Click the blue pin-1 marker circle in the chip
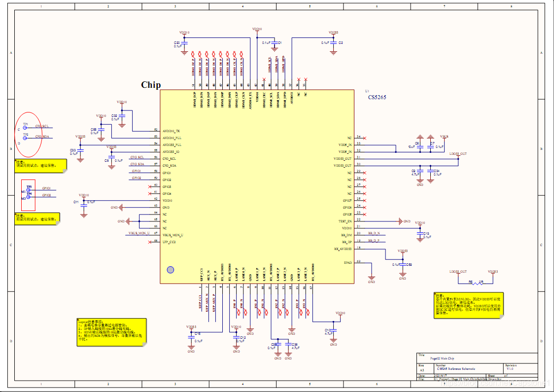The height and width of the screenshot is (392, 554). 171,270
